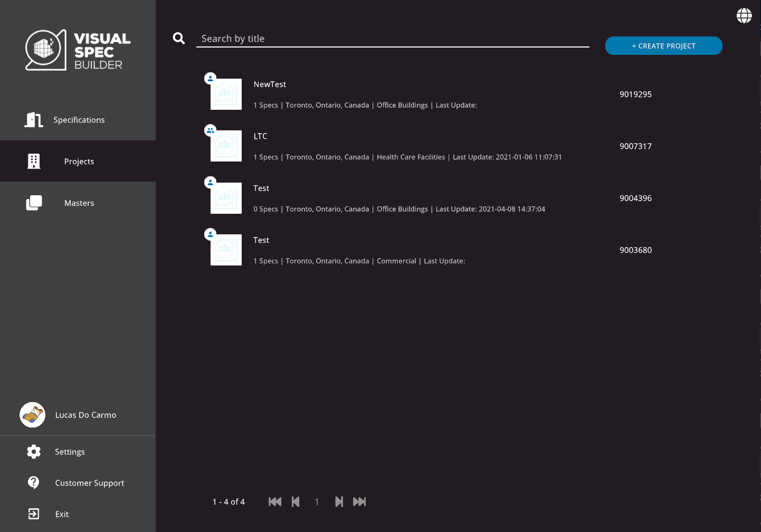The height and width of the screenshot is (532, 761).
Task: Jump to the first page
Action: click(x=275, y=502)
